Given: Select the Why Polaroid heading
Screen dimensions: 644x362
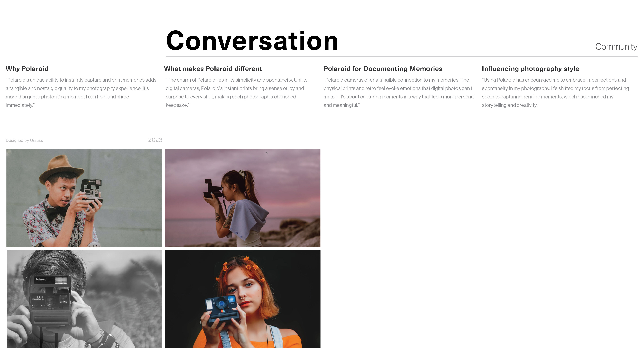Looking at the screenshot, I should [x=27, y=69].
